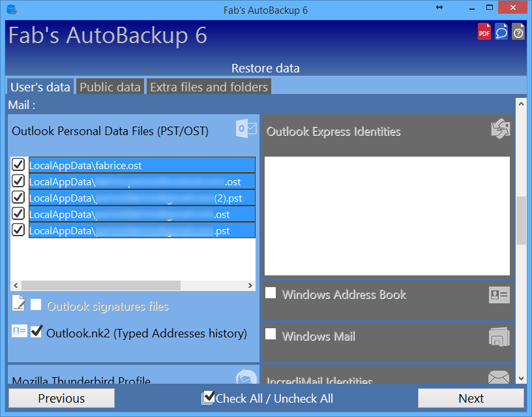
Task: Open the PDF manual icon
Action: coord(484,31)
